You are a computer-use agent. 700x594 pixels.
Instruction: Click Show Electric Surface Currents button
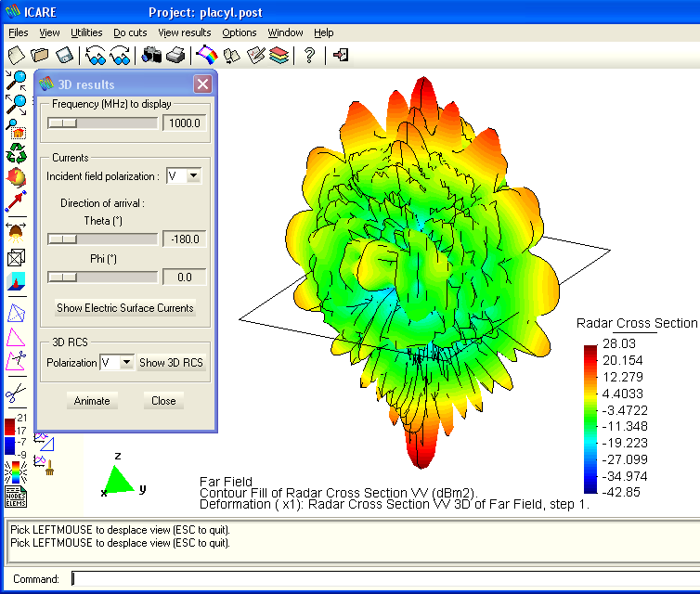click(125, 308)
